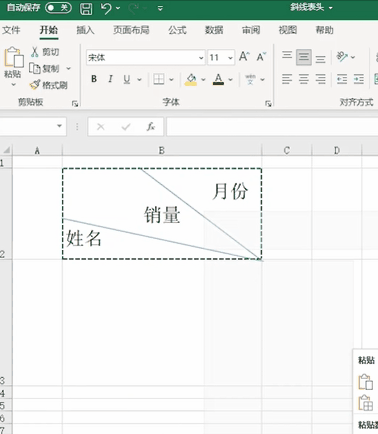The height and width of the screenshot is (434, 378).
Task: Expand the font name dropdown list
Action: coord(201,58)
